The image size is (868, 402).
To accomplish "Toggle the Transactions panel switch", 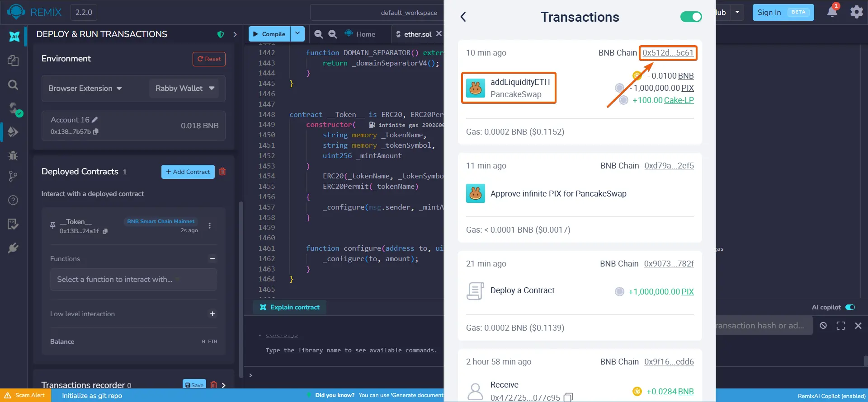I will [691, 17].
